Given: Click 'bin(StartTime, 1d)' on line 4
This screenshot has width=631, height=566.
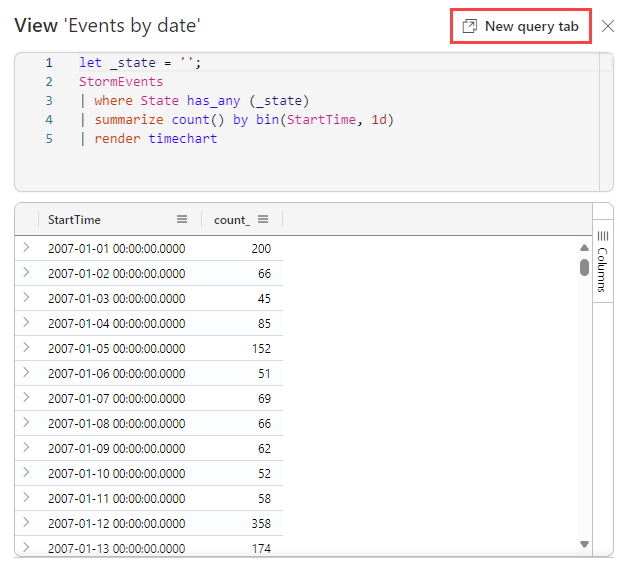Looking at the screenshot, I should (x=325, y=120).
